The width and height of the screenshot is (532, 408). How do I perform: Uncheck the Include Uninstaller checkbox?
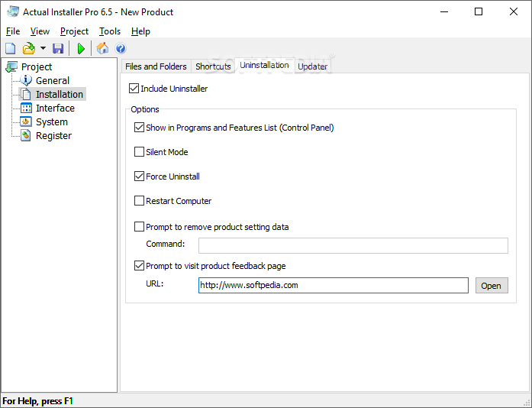135,89
